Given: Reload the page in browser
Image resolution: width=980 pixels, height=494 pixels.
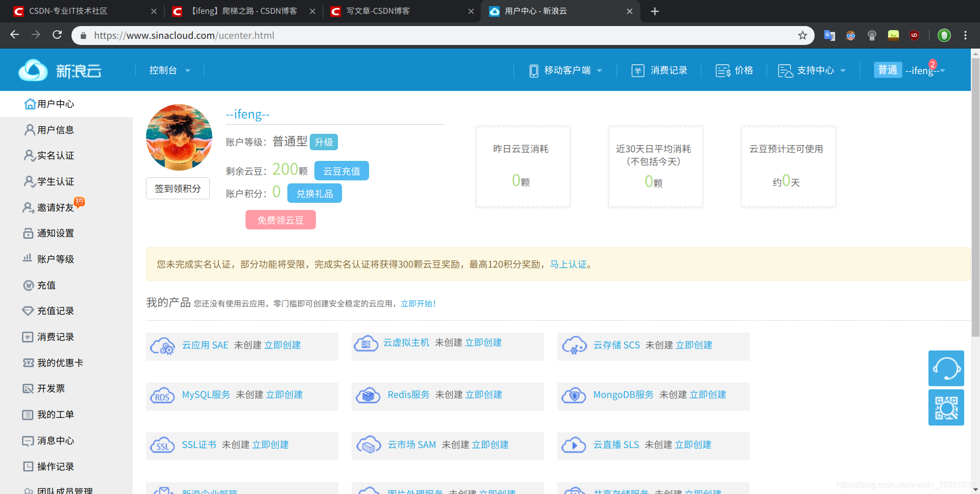Looking at the screenshot, I should (x=57, y=35).
